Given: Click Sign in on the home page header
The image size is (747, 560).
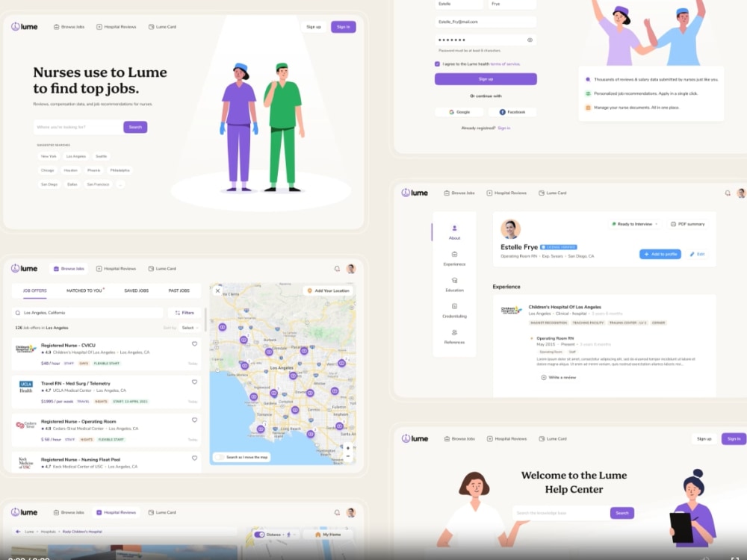Looking at the screenshot, I should point(344,27).
